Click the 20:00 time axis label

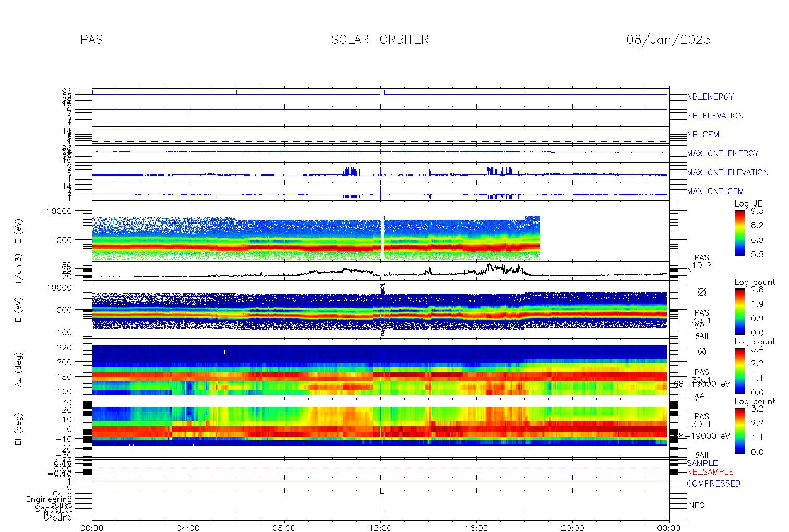(573, 527)
